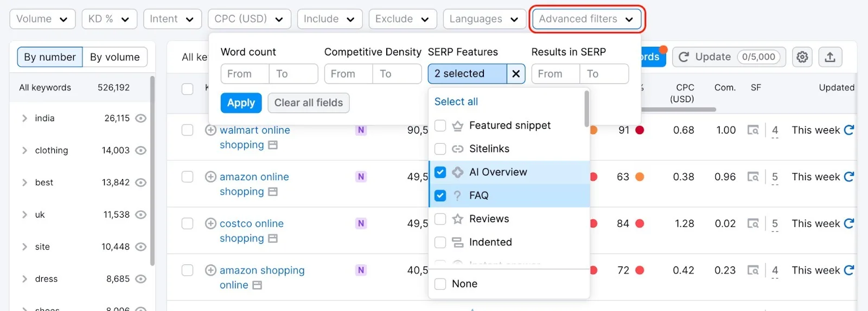Click the export upload icon
Image resolution: width=868 pixels, height=311 pixels.
(x=829, y=57)
